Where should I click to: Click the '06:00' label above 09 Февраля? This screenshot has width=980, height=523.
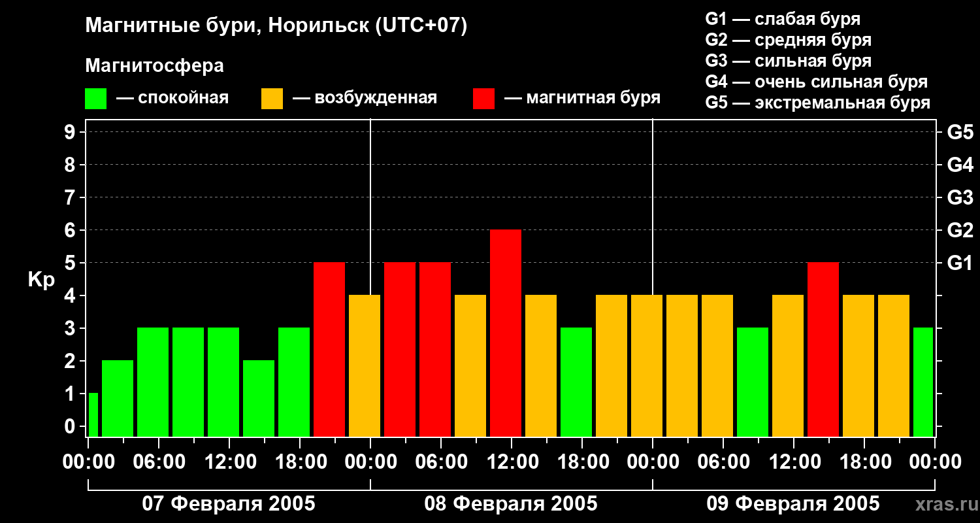point(723,462)
